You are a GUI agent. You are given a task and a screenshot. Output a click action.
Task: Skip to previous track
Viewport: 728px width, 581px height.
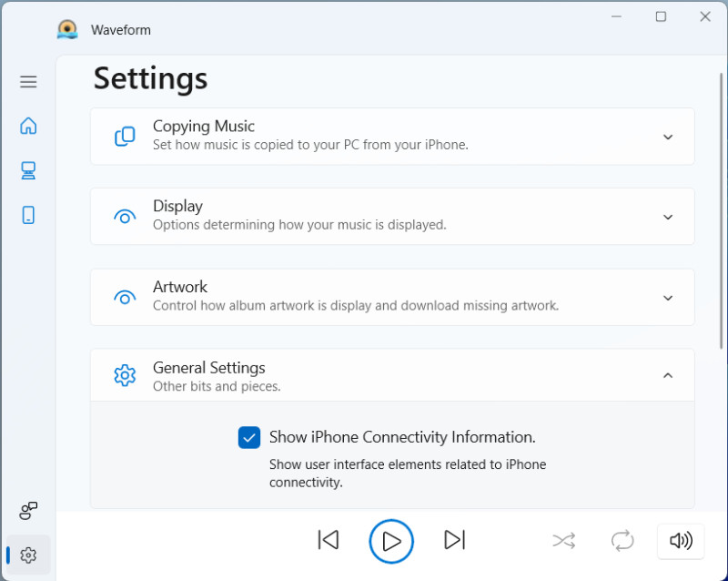tap(329, 540)
